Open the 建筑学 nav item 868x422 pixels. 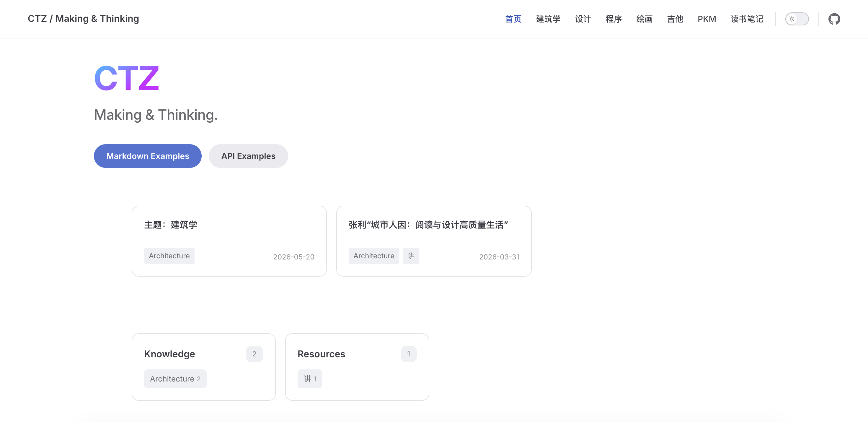point(548,19)
